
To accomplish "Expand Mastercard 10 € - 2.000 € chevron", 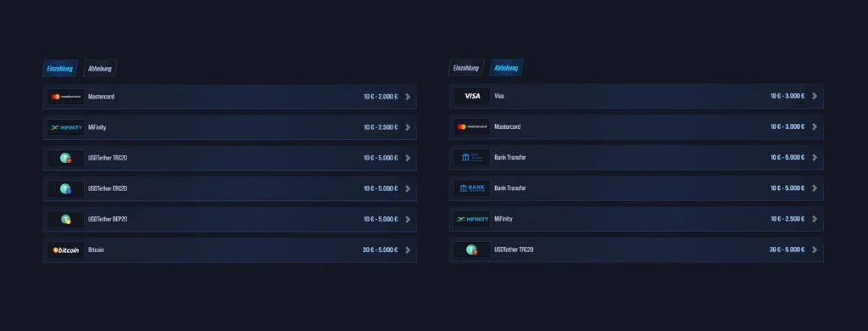I will point(408,97).
